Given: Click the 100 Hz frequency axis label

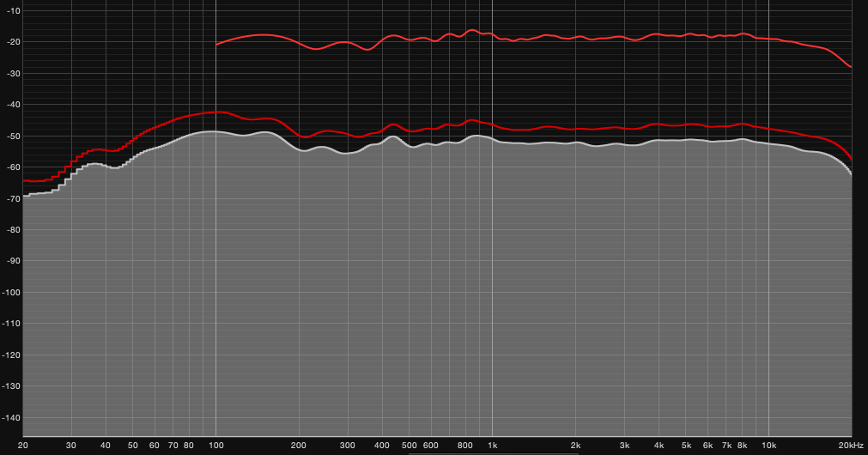Looking at the screenshot, I should click(x=215, y=445).
